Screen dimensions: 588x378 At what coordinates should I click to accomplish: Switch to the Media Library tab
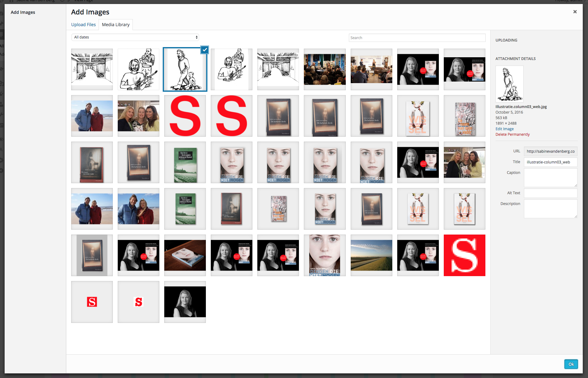[x=116, y=24]
